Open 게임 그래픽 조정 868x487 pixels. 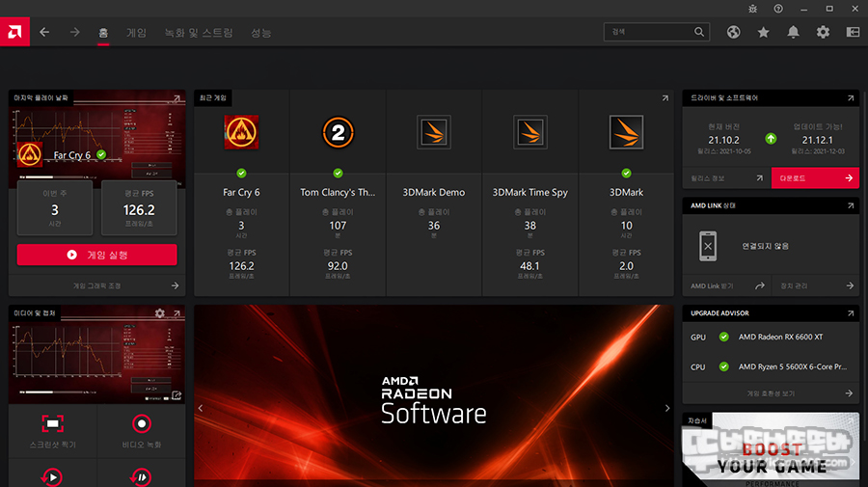tap(96, 285)
